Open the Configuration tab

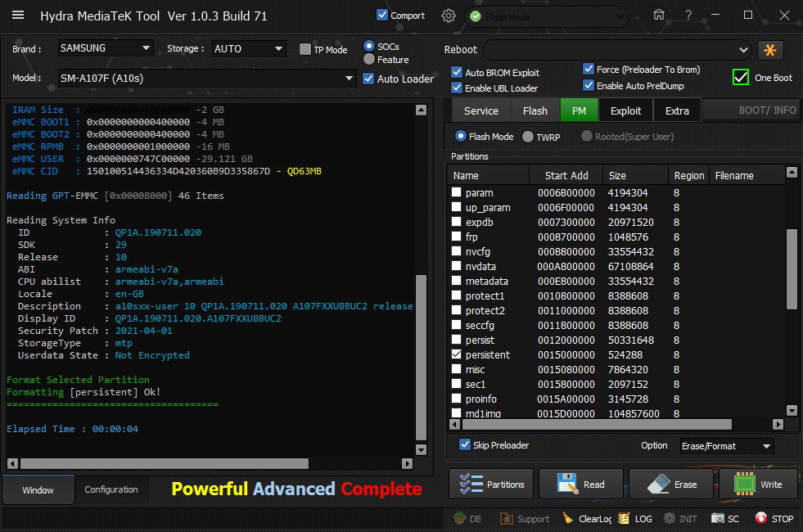tap(111, 489)
